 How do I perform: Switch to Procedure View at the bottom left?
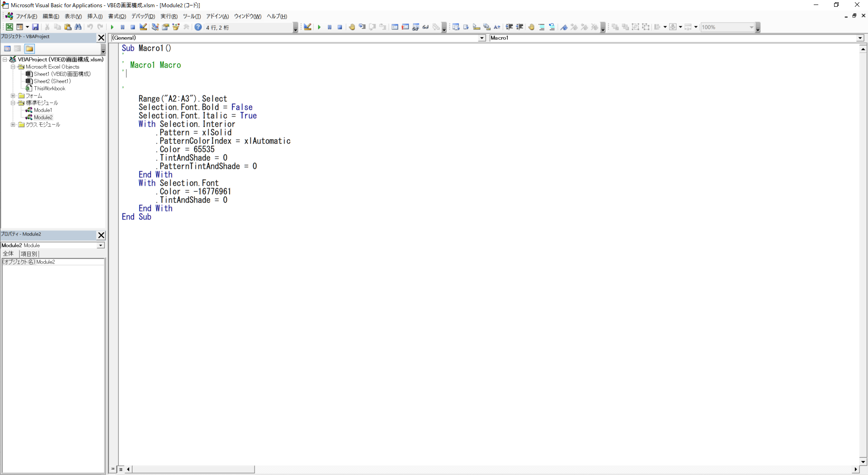113,470
